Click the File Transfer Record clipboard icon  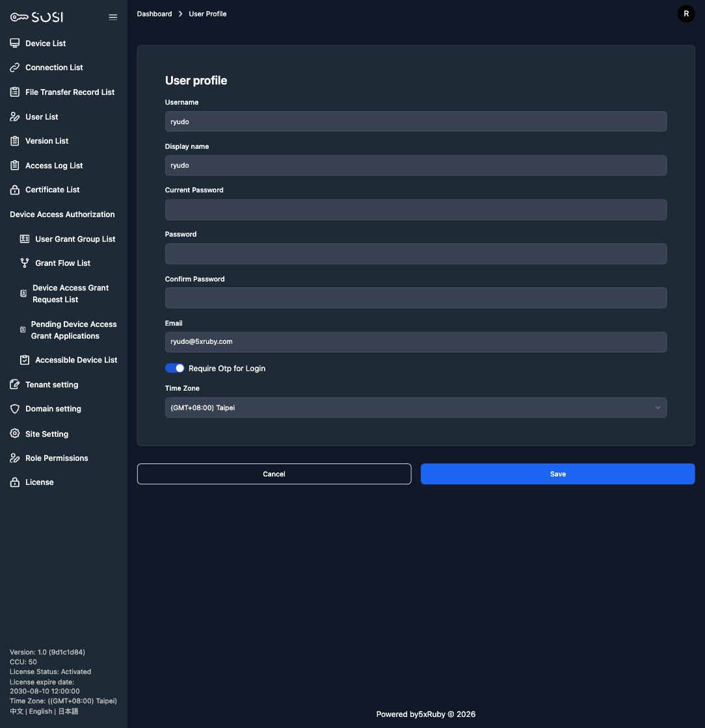(15, 92)
